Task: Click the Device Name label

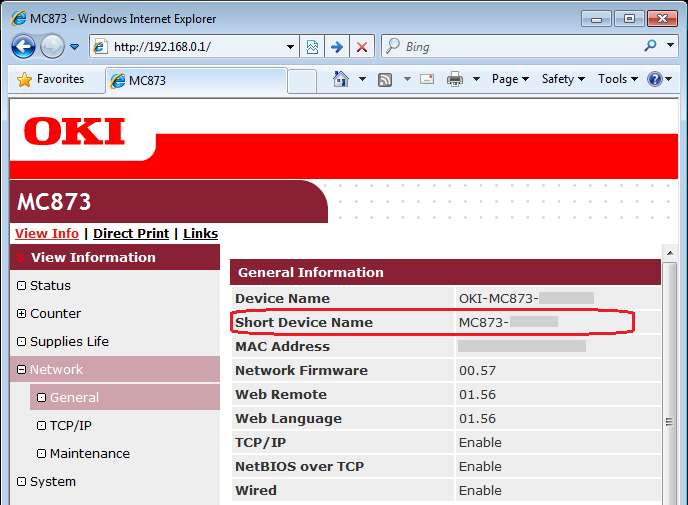Action: click(x=282, y=298)
